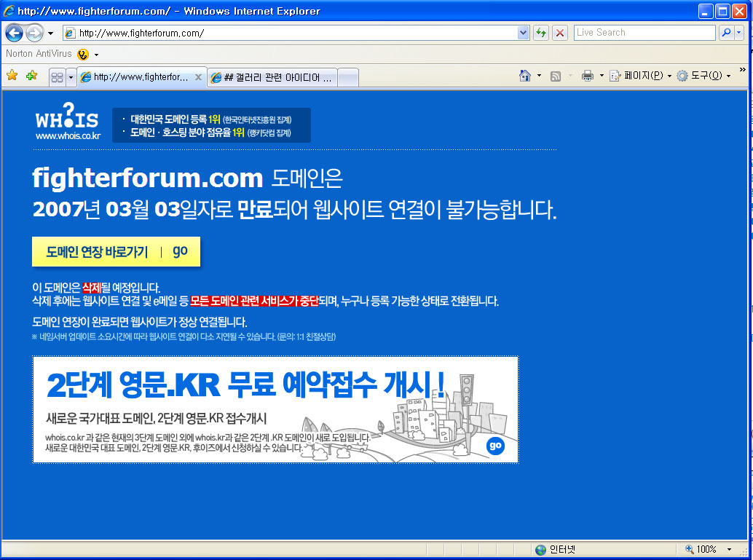Open a new blank tab
Screen dimensions: 753x560
pyautogui.click(x=348, y=78)
